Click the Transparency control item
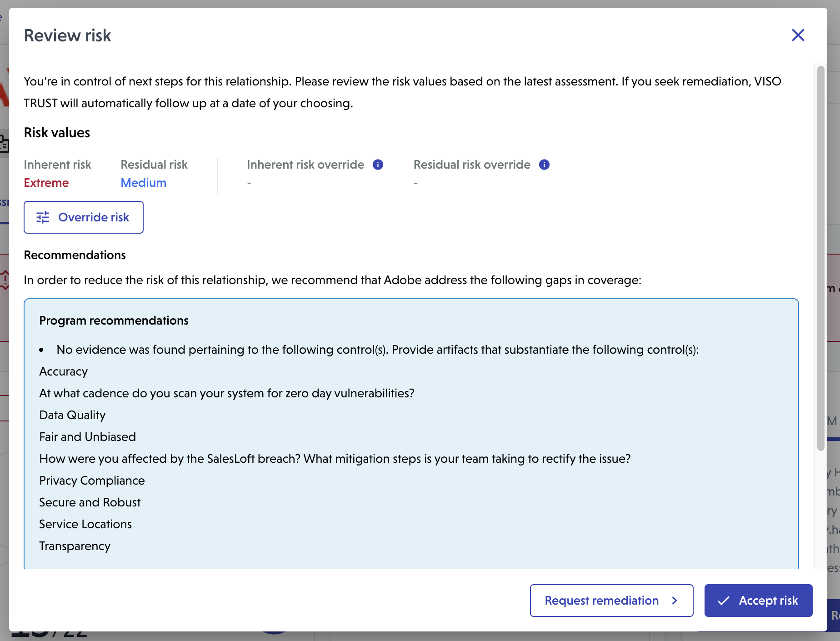Viewport: 840px width, 641px height. pyautogui.click(x=75, y=546)
